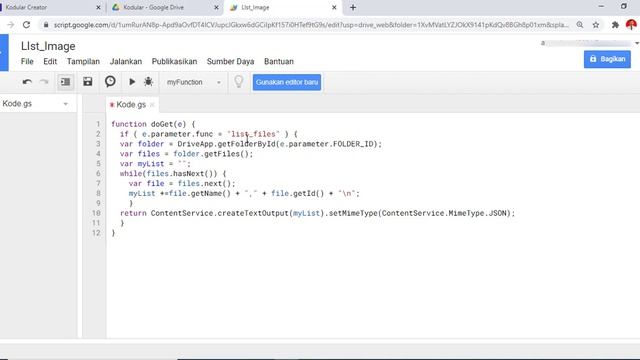Click the Redo arrow in the toolbar
This screenshot has height=360, width=640.
(44, 82)
